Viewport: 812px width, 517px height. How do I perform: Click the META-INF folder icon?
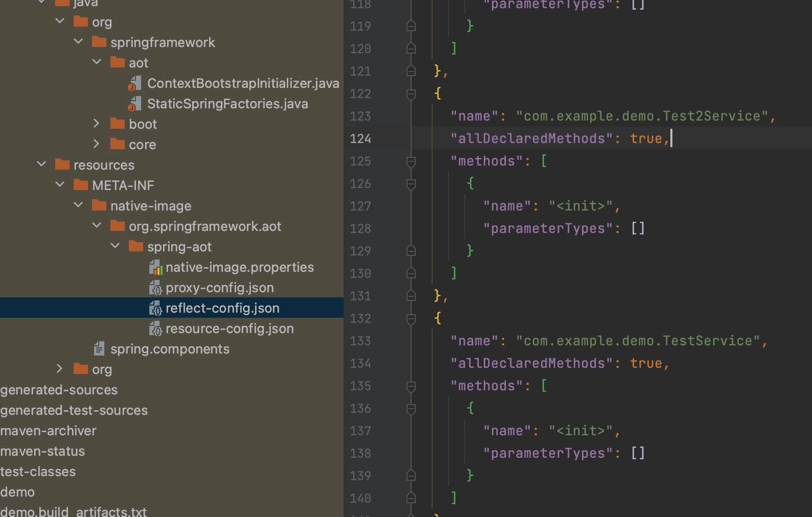[x=81, y=185]
